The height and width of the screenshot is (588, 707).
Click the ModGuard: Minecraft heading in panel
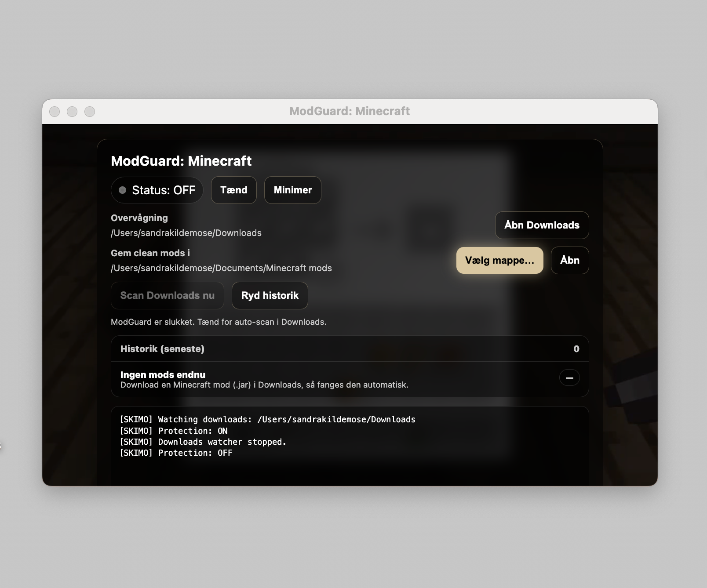(x=181, y=161)
